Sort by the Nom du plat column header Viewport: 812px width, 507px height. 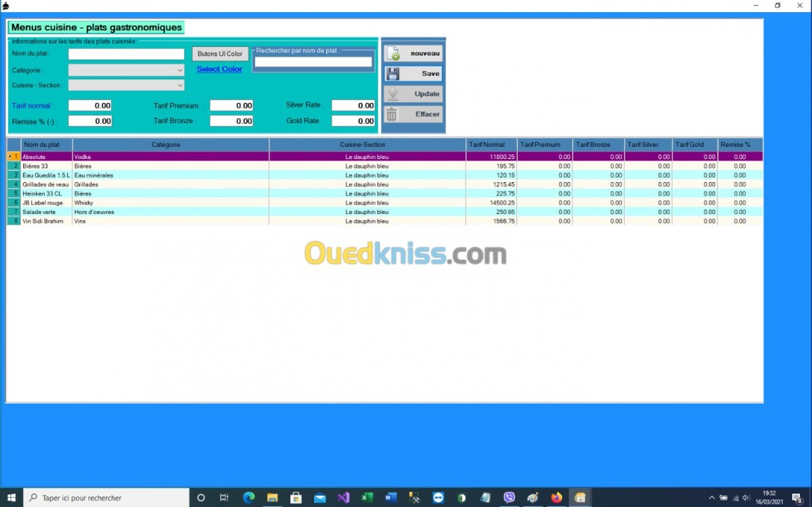point(47,145)
